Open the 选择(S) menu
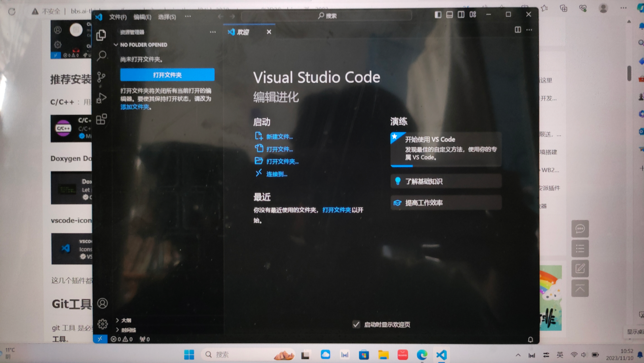644x363 pixels. click(x=167, y=17)
